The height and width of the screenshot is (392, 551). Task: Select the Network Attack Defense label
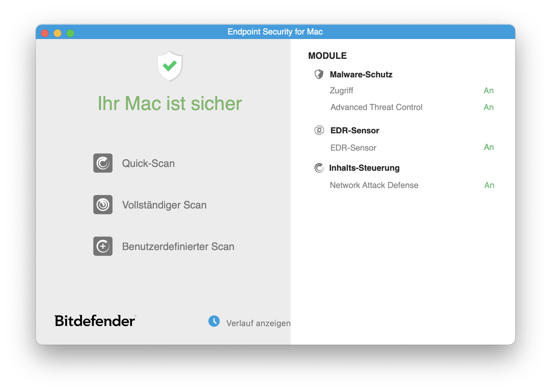[x=374, y=185]
